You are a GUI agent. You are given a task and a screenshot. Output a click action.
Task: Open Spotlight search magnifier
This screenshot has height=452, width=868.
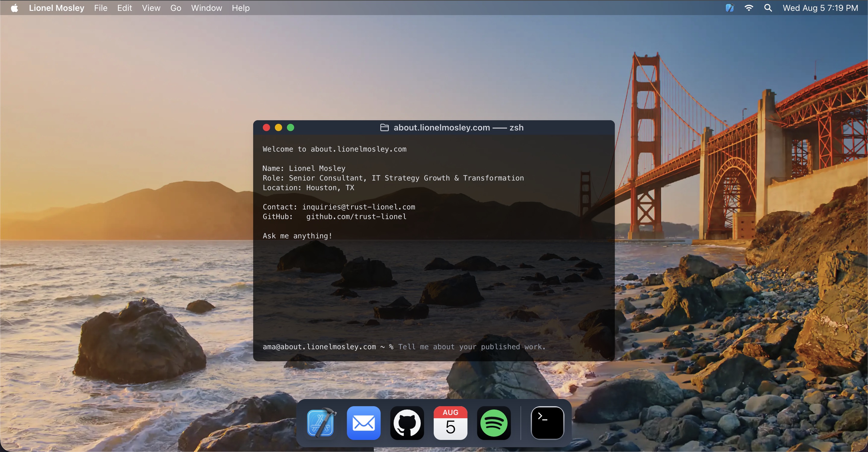click(x=768, y=8)
